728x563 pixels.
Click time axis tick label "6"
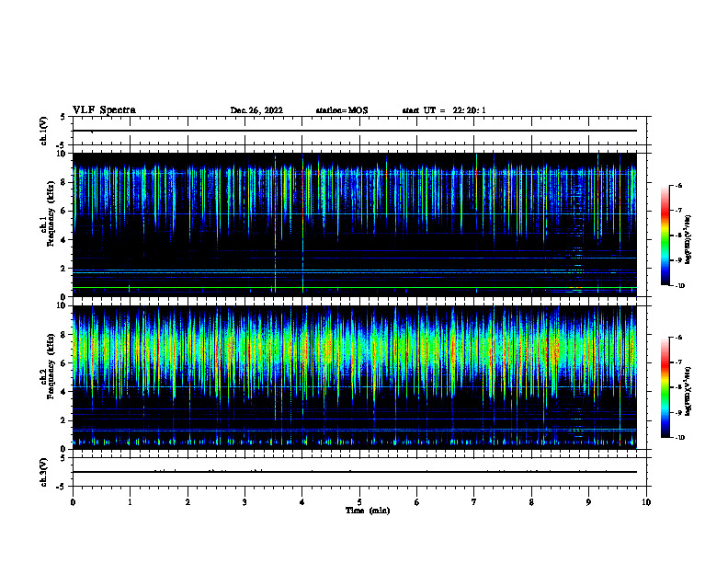pyautogui.click(x=417, y=502)
